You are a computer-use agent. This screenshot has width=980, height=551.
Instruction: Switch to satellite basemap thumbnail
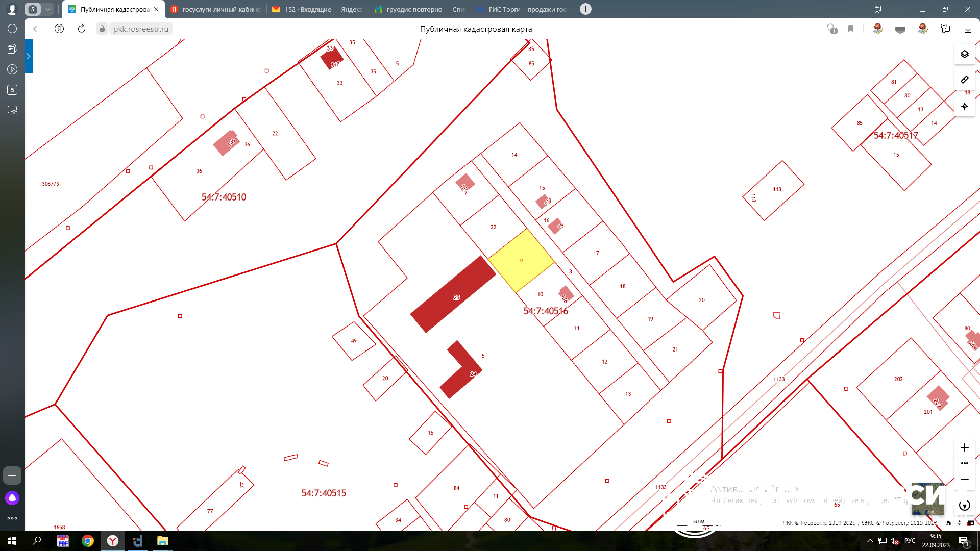point(927,498)
